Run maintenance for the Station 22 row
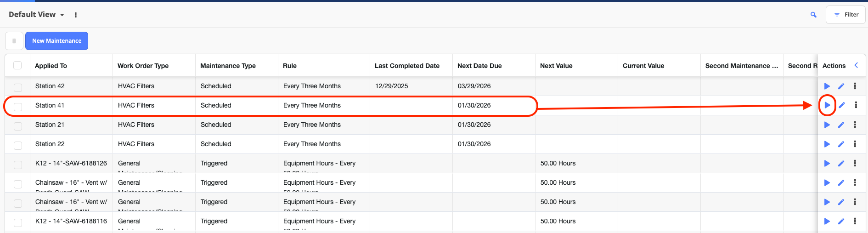This screenshot has height=233, width=868. [x=827, y=144]
